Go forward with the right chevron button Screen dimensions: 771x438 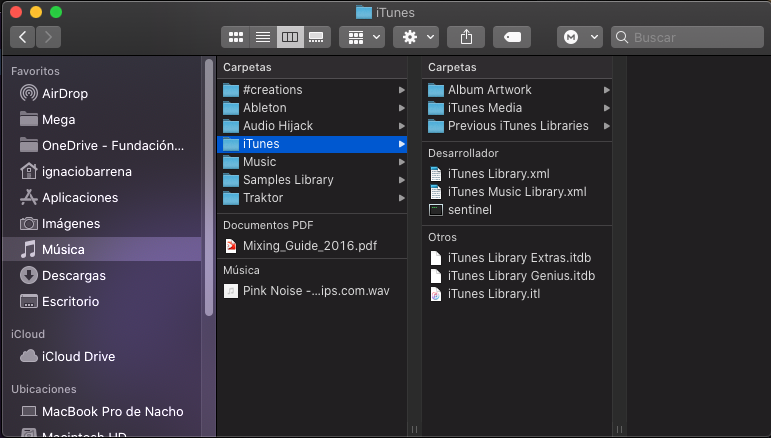pyautogui.click(x=48, y=37)
